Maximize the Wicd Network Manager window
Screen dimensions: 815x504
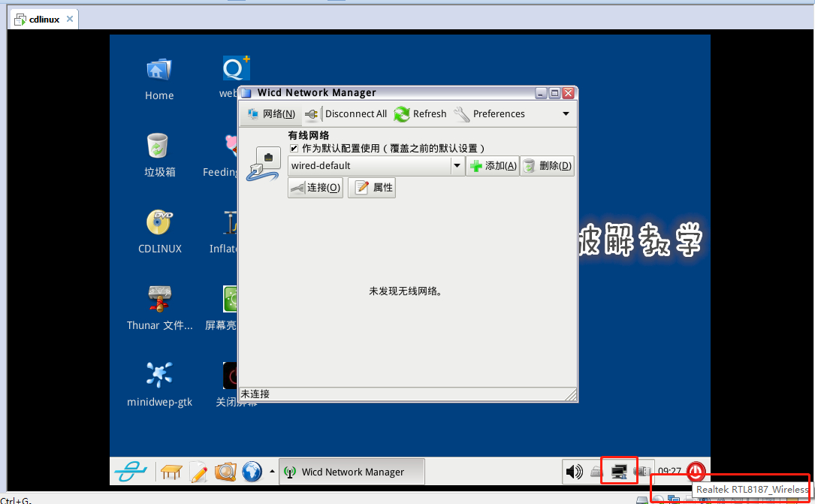tap(554, 93)
